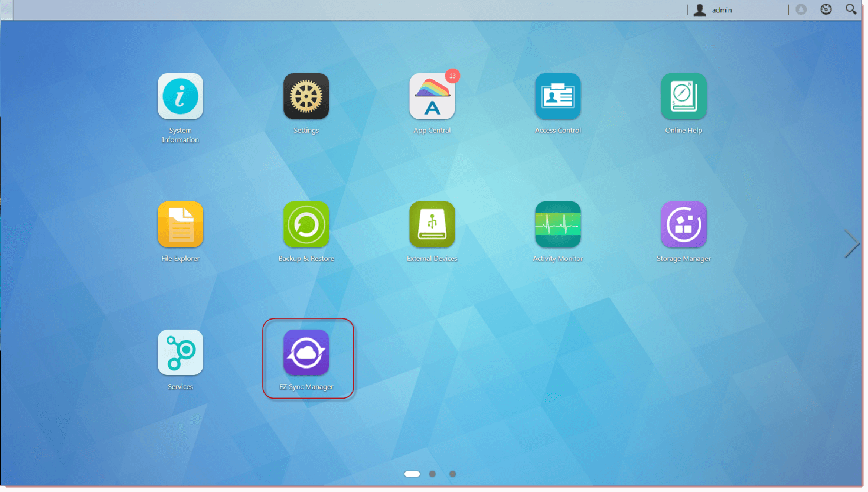Go to next desktop page arrow

click(x=851, y=243)
